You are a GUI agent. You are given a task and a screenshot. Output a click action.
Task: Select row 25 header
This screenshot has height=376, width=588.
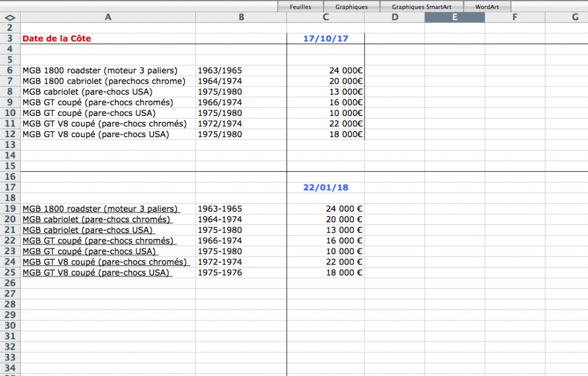pos(10,273)
